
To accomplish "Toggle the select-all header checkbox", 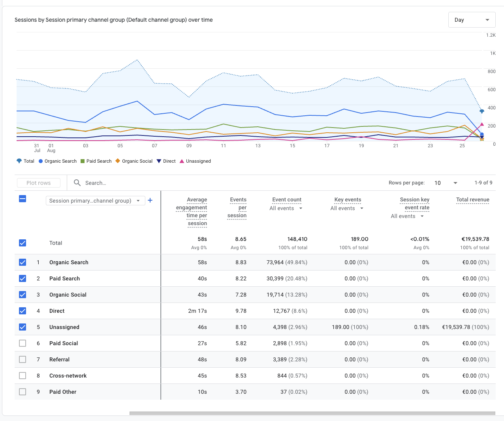I will pos(23,199).
